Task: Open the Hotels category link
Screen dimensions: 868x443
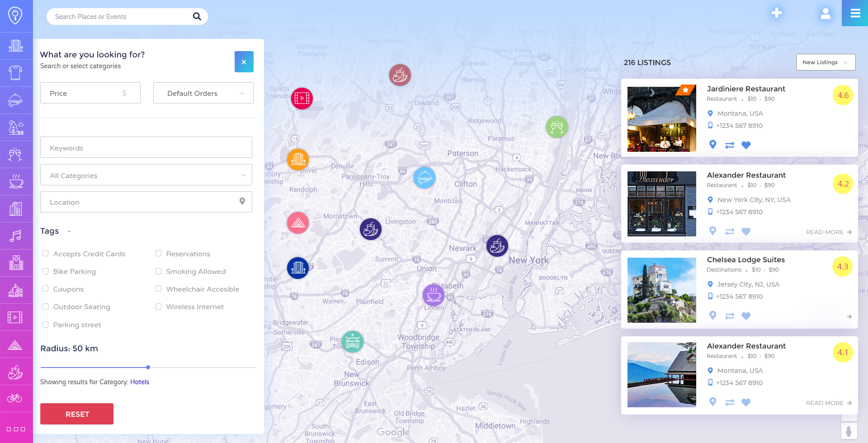Action: [x=140, y=382]
